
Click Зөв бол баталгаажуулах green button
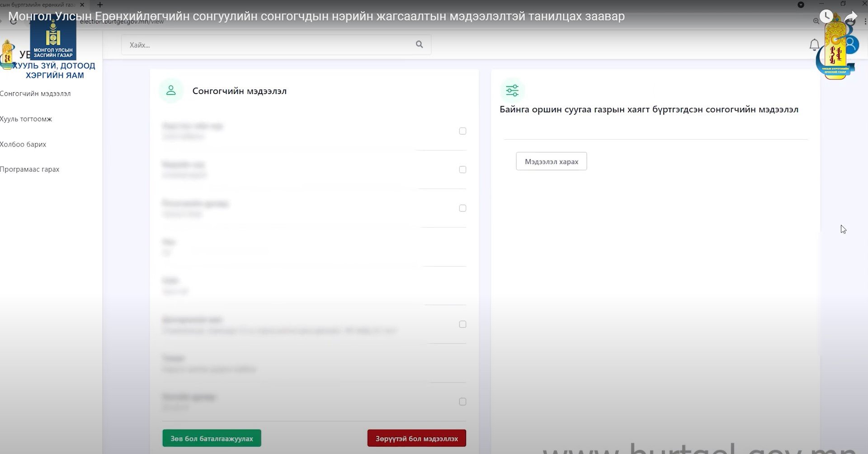(x=212, y=438)
